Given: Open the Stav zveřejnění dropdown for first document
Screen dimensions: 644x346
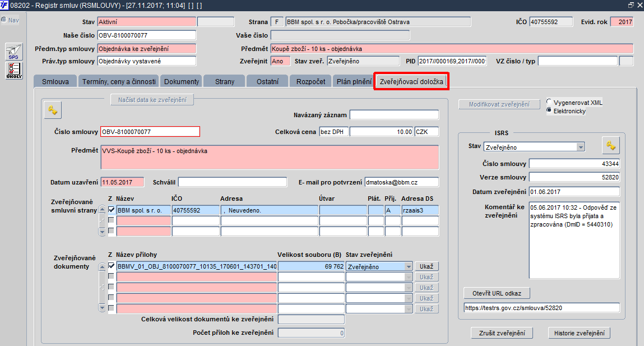Looking at the screenshot, I should click(x=408, y=266).
